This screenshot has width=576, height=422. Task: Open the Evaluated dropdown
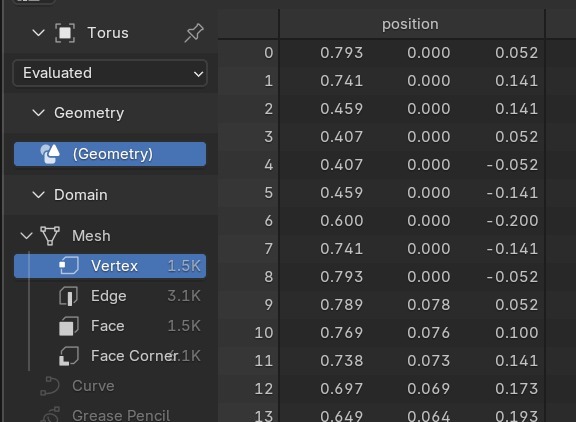(110, 73)
